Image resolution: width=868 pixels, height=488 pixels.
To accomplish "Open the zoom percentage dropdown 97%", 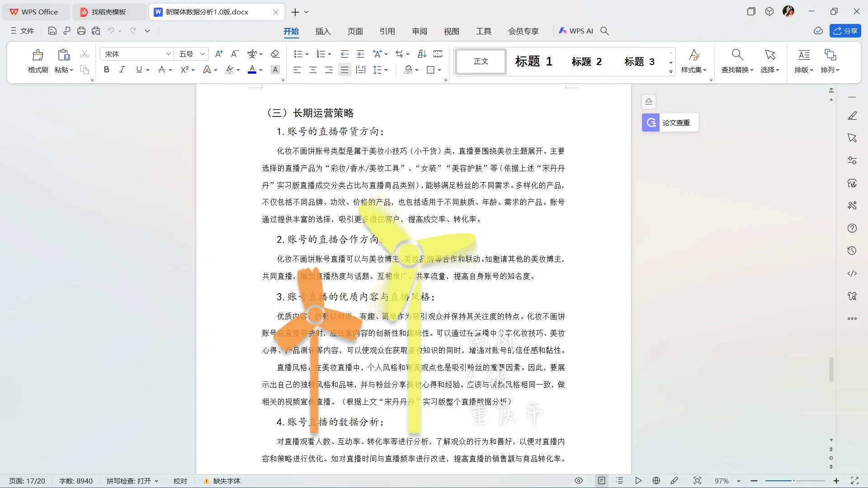I will 738,481.
